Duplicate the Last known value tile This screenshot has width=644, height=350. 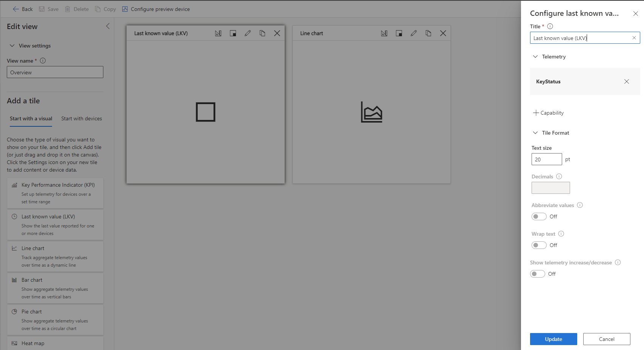(262, 33)
